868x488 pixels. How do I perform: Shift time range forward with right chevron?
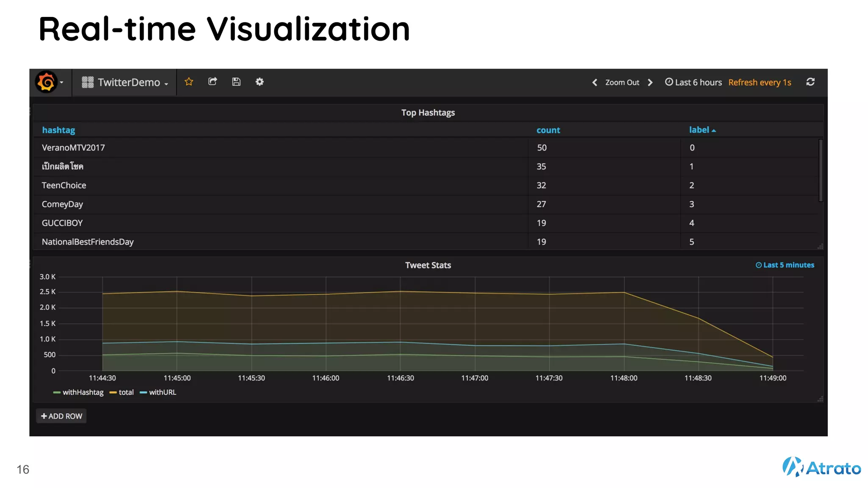click(x=650, y=83)
